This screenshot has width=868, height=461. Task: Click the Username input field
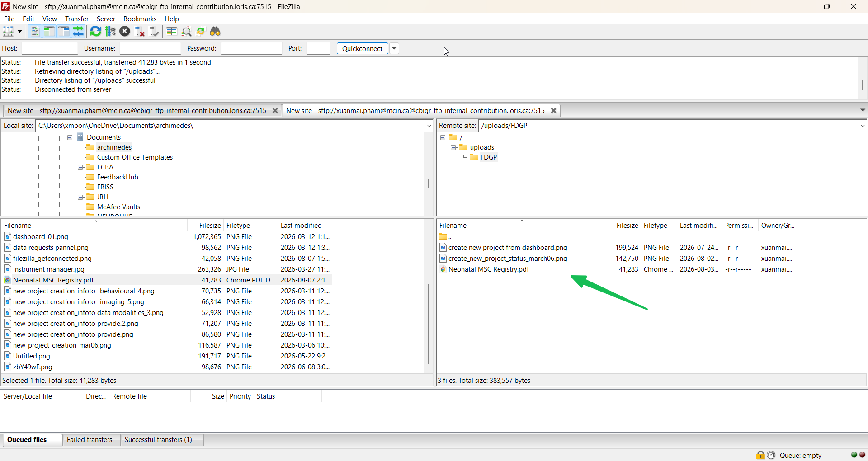[150, 48]
